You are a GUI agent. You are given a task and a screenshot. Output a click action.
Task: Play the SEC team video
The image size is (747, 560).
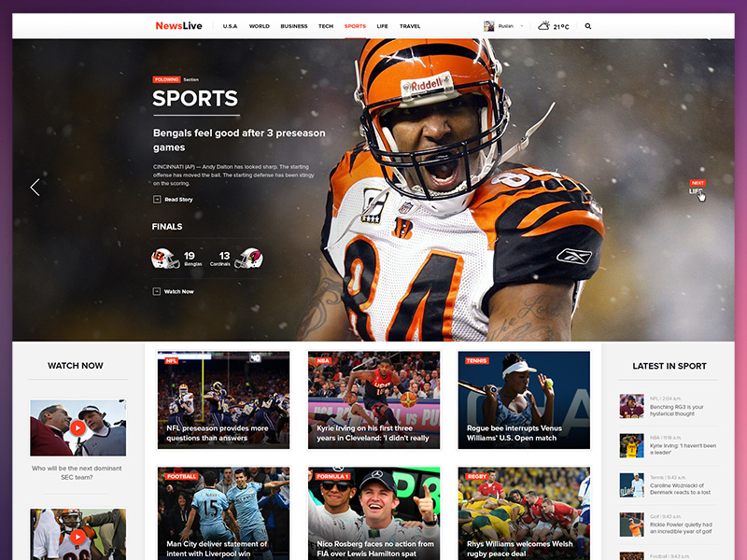coord(78,427)
